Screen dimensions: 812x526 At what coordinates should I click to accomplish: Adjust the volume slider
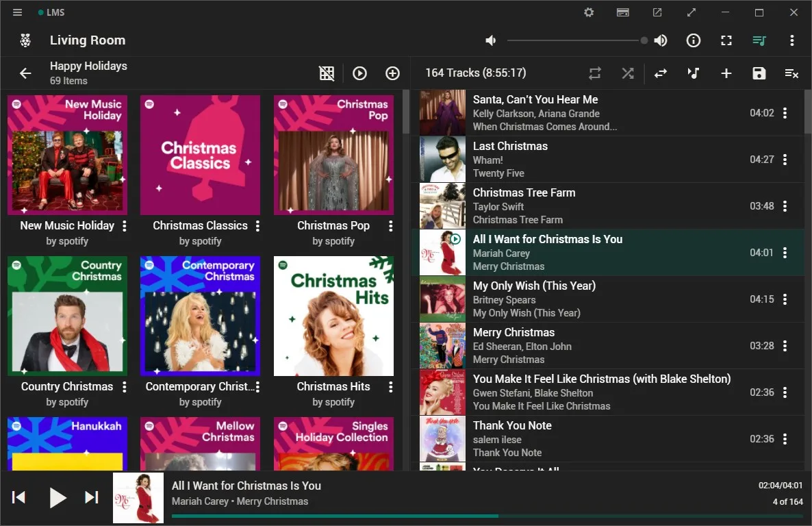576,40
